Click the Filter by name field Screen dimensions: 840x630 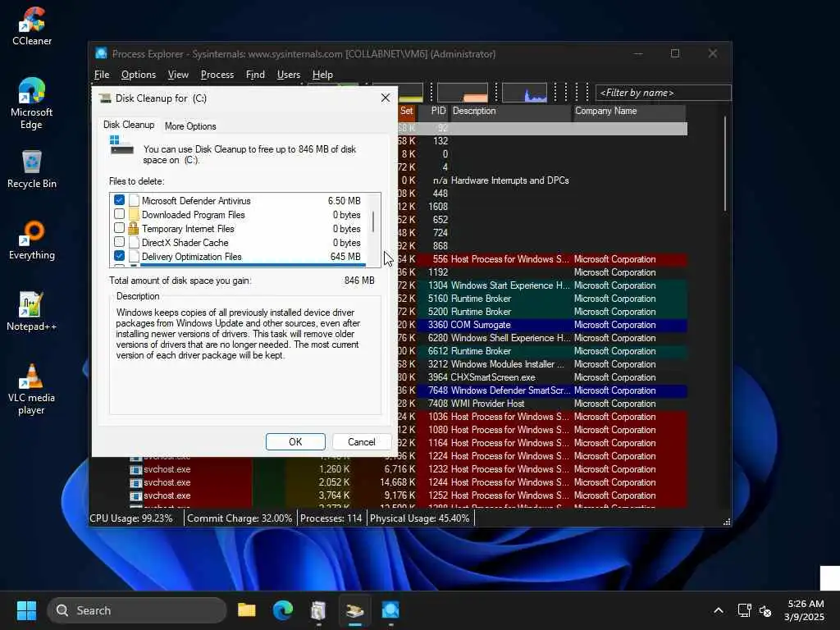663,93
